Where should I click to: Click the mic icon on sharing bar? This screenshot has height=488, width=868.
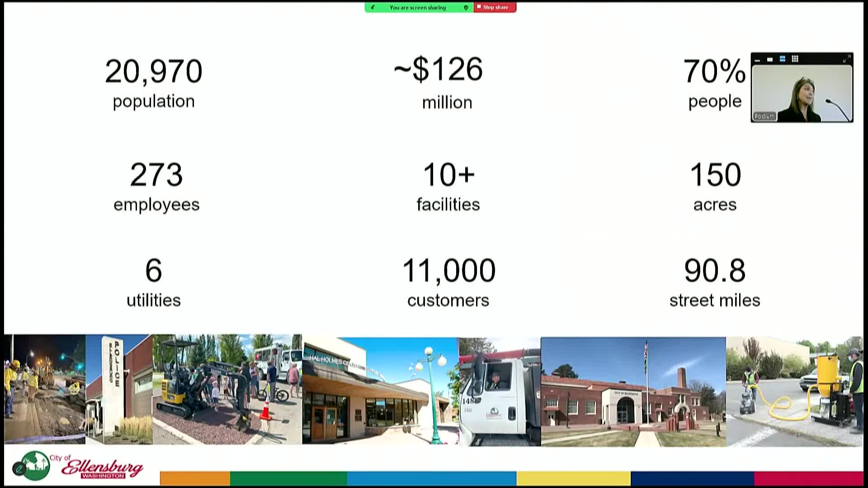tap(373, 7)
